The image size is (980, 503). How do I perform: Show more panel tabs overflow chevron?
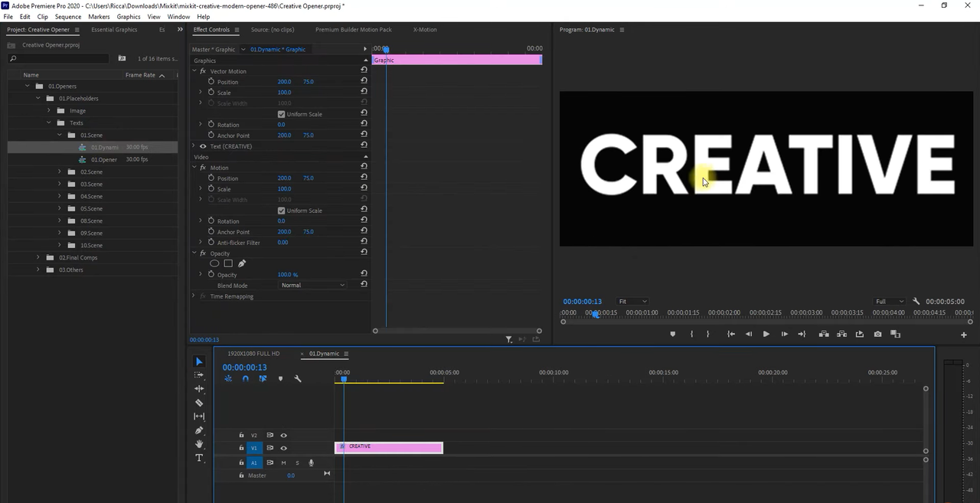coord(181,30)
